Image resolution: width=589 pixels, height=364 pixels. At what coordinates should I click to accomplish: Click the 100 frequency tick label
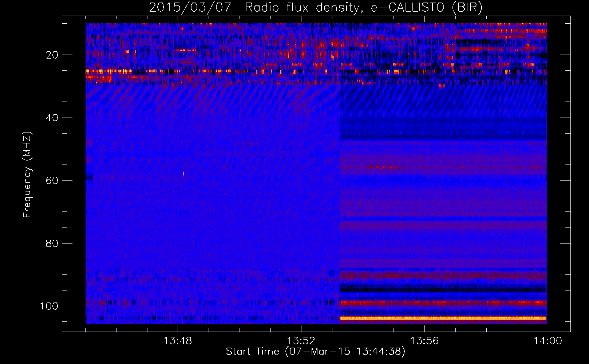49,306
